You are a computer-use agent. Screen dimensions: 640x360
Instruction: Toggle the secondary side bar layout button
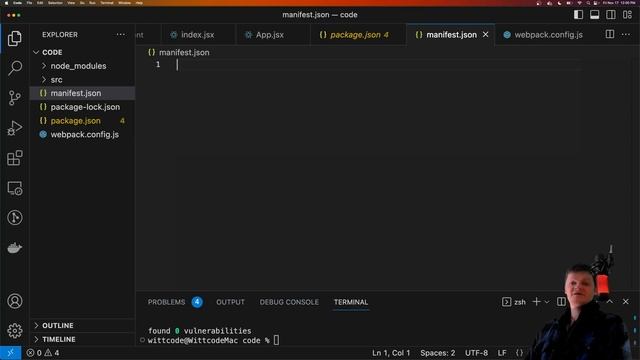click(x=611, y=15)
